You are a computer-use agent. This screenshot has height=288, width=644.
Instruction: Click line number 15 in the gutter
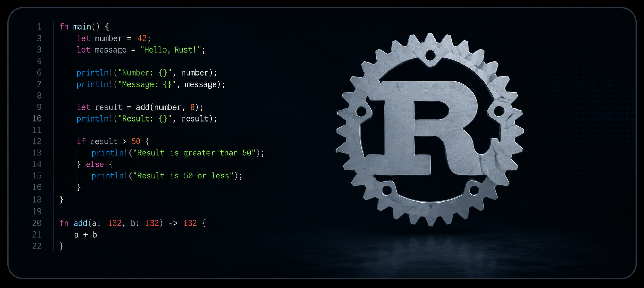click(x=37, y=176)
